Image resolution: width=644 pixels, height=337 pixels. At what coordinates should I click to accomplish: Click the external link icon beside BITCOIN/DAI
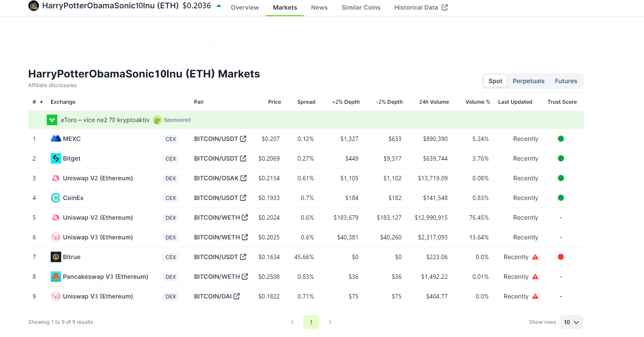237,296
